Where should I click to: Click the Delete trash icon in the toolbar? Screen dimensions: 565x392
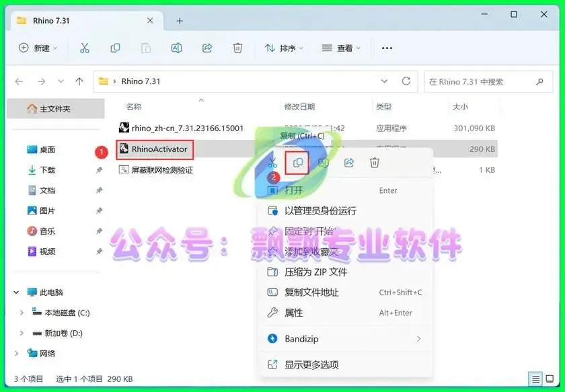tap(238, 48)
